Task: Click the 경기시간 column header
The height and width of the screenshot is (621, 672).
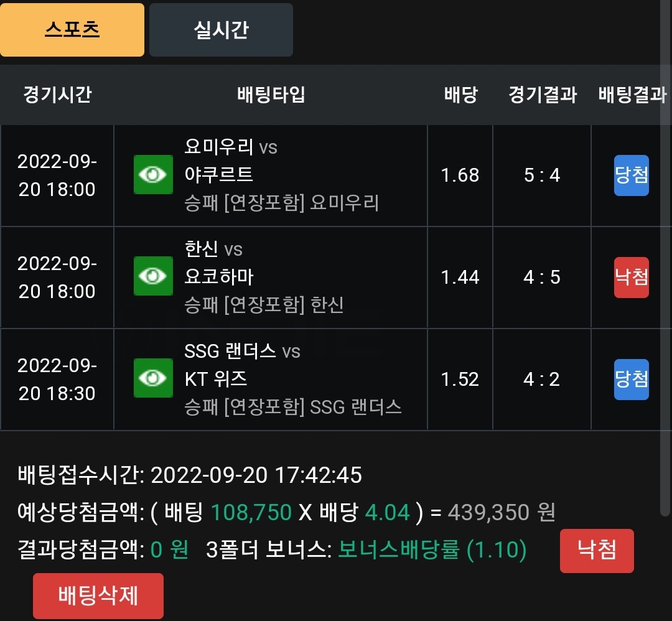Action: pyautogui.click(x=57, y=95)
